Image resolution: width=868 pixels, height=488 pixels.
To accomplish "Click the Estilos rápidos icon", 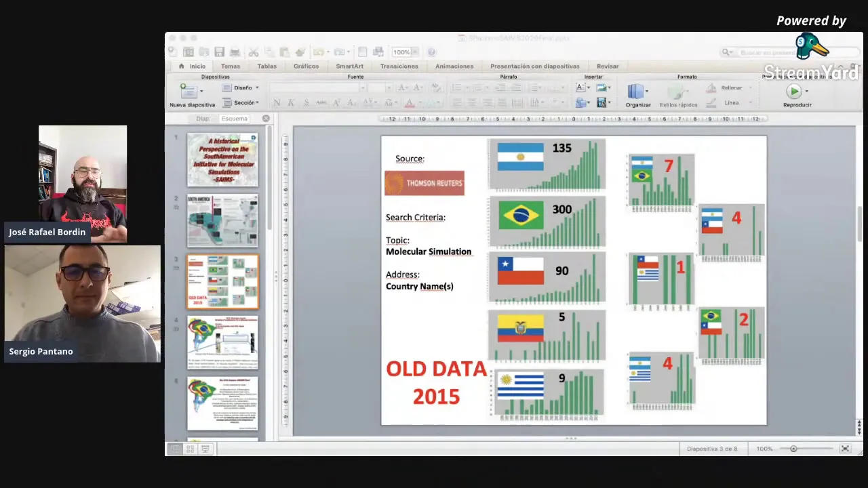I will point(676,92).
